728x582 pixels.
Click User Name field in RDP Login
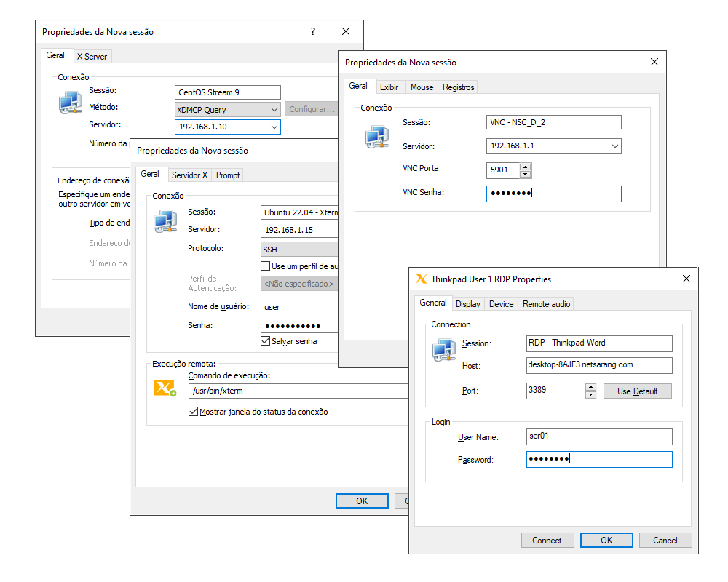[x=599, y=436]
